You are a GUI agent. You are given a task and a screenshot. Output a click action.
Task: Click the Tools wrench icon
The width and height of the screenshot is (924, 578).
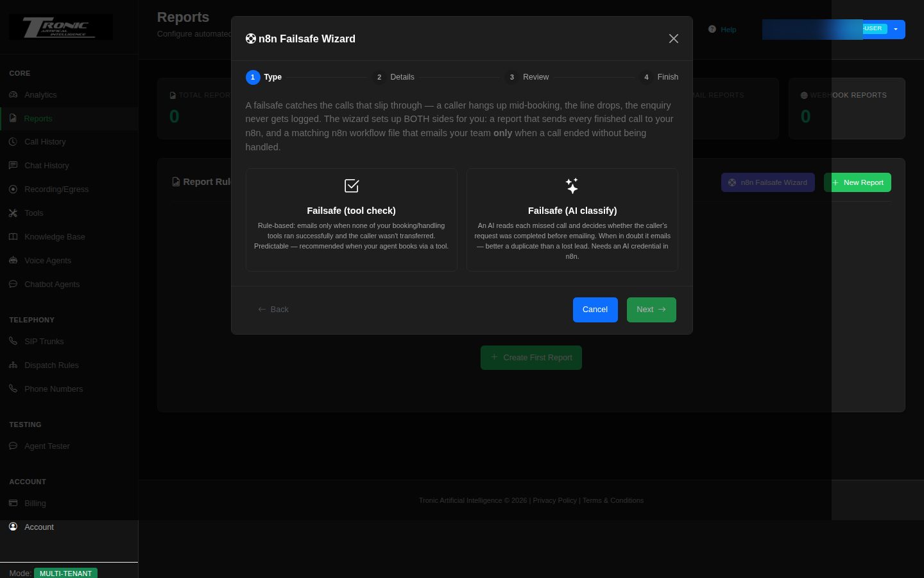pos(13,213)
